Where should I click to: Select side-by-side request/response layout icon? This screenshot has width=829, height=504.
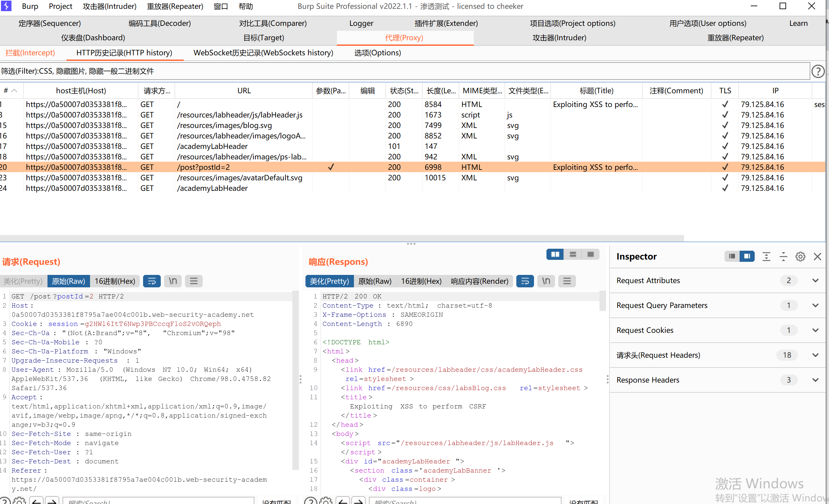point(555,255)
